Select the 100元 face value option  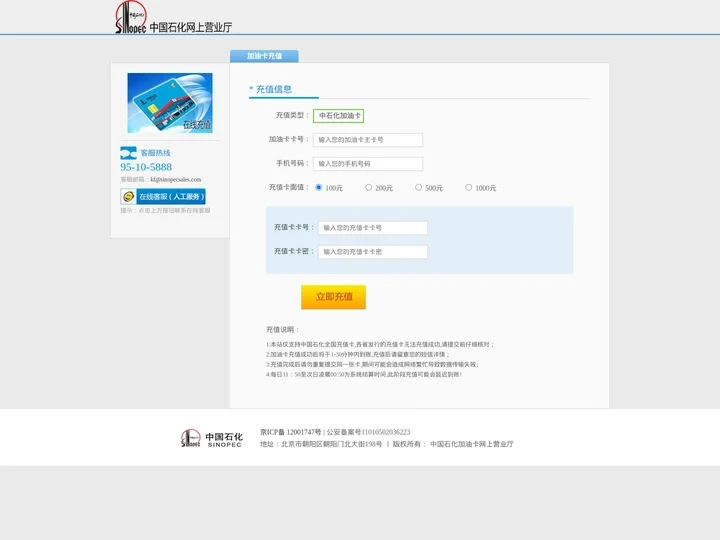319,187
